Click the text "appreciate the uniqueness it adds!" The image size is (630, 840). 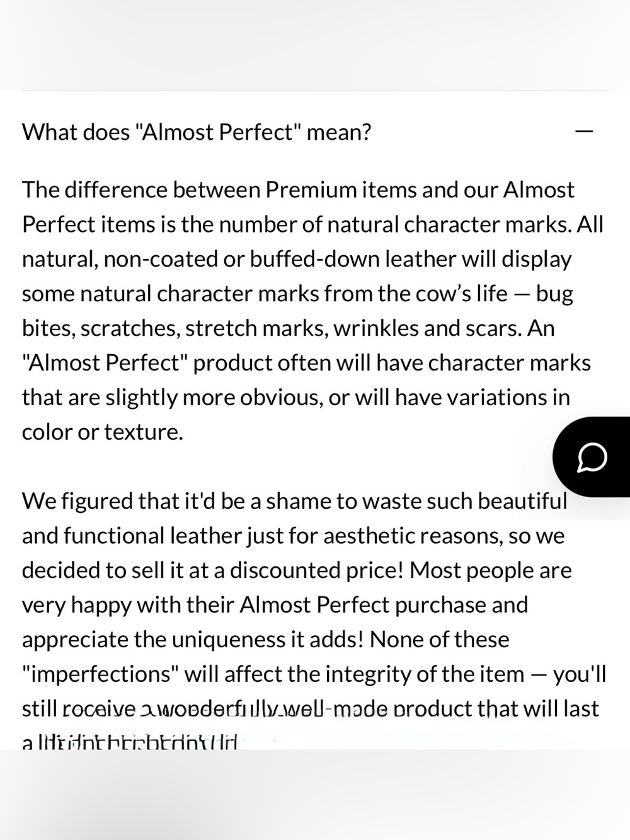coord(193,640)
